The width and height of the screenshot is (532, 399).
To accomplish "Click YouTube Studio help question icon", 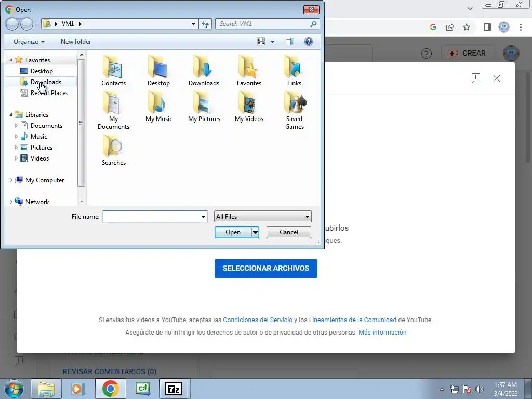I will point(427,54).
